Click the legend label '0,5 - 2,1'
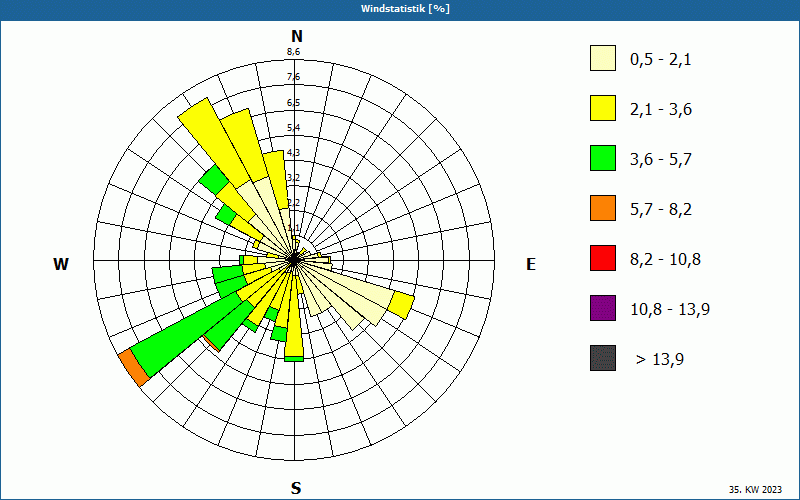Screen dimensions: 800x500 pyautogui.click(x=661, y=60)
